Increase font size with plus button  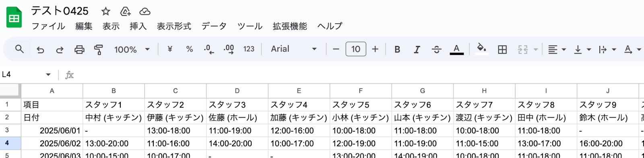click(x=375, y=49)
